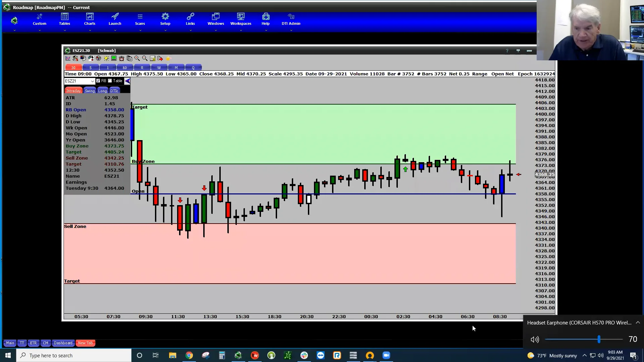Screen dimensions: 644x362
Task: Click the alarm clock icon on chart toolbar
Action: click(121, 58)
